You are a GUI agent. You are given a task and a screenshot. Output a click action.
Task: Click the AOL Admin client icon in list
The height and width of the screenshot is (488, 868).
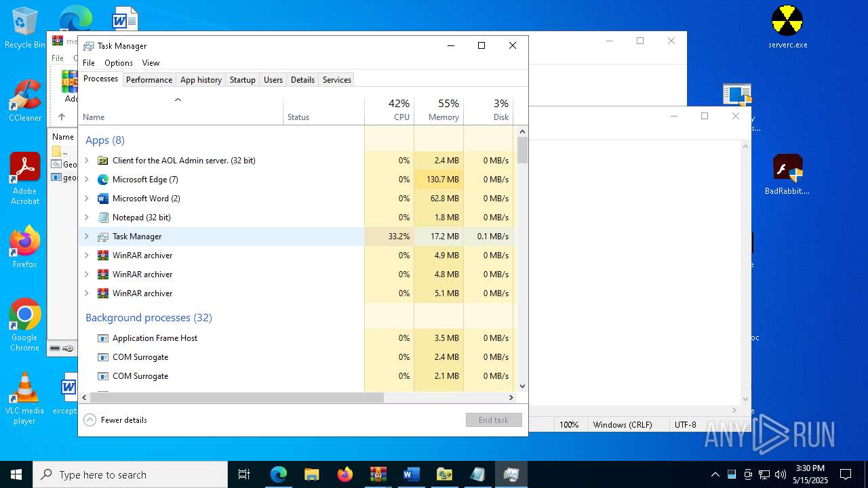pyautogui.click(x=103, y=161)
